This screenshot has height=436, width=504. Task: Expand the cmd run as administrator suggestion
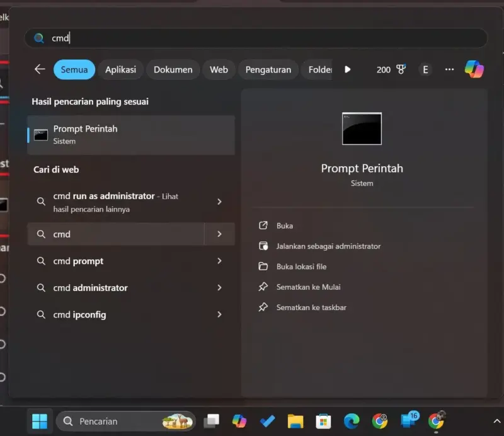click(x=219, y=202)
